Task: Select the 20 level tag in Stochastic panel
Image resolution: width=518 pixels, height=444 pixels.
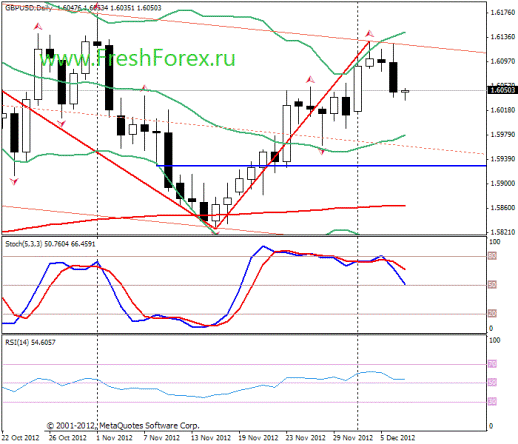Action: (492, 313)
